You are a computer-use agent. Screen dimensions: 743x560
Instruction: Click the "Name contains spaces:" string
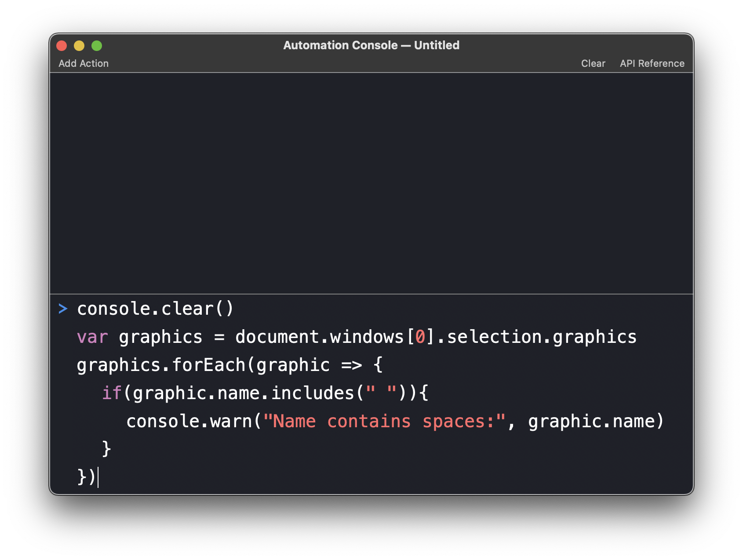(x=384, y=421)
